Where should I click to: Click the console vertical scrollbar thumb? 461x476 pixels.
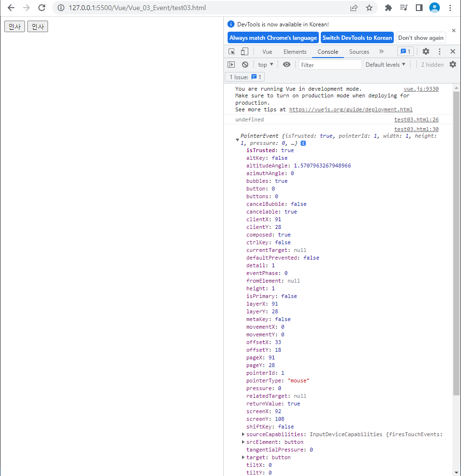click(x=456, y=243)
